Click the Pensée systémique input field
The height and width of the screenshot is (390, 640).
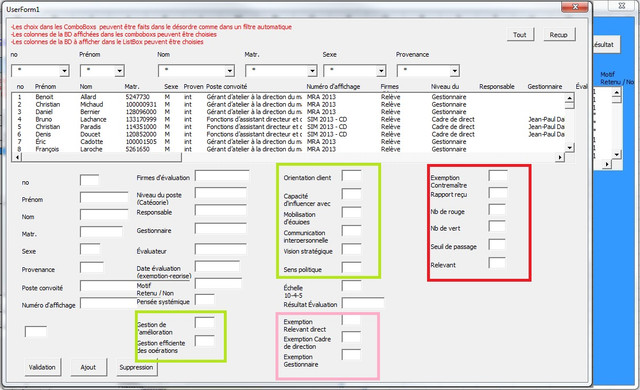[205, 299]
